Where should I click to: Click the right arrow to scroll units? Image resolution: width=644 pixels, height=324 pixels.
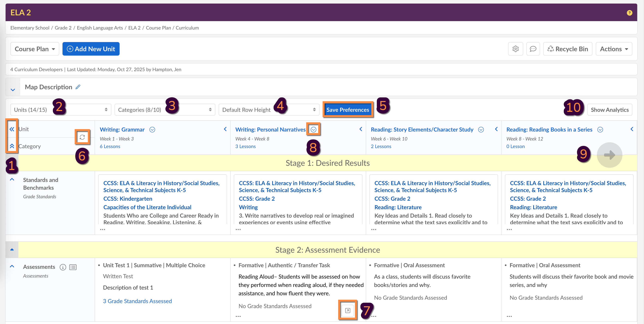pos(609,155)
